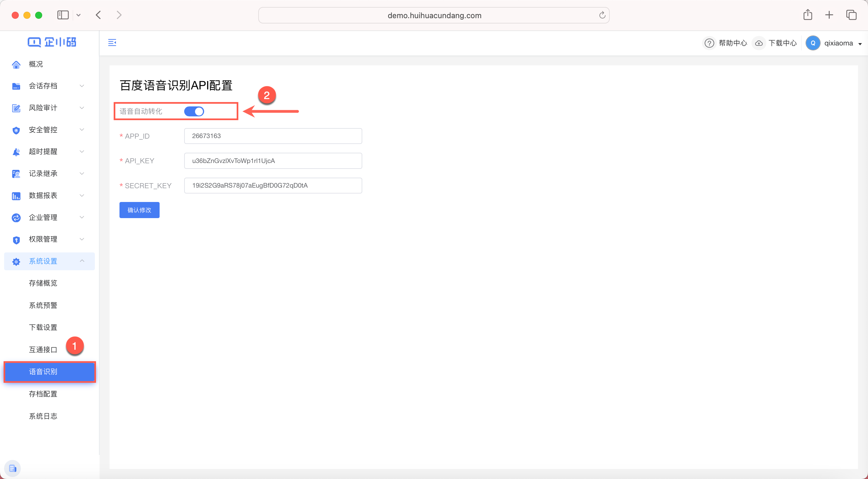Viewport: 868px width, 479px height.
Task: Click the 数据报表 chart icon
Action: click(16, 196)
